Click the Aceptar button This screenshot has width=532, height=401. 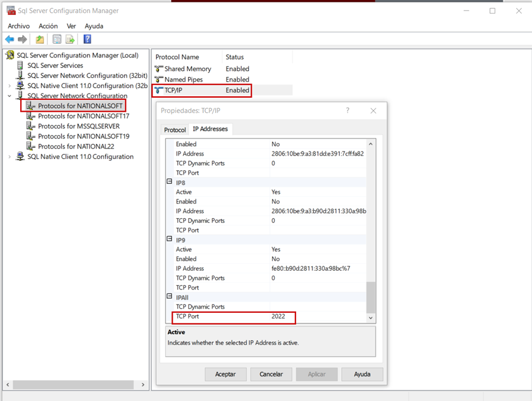pyautogui.click(x=225, y=374)
